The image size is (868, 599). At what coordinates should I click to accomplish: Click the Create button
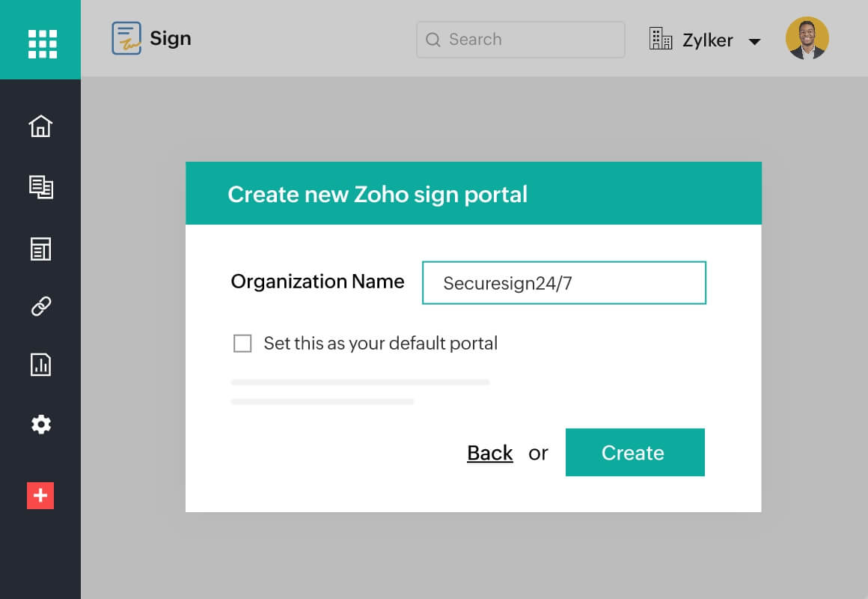pyautogui.click(x=634, y=452)
